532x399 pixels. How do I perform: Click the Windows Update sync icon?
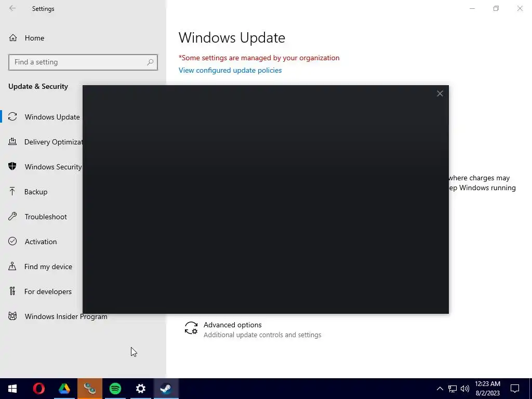tap(12, 117)
